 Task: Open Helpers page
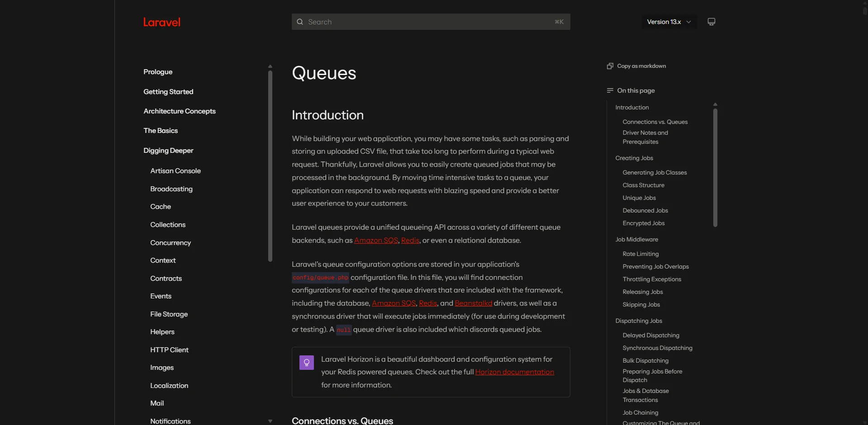pos(162,332)
